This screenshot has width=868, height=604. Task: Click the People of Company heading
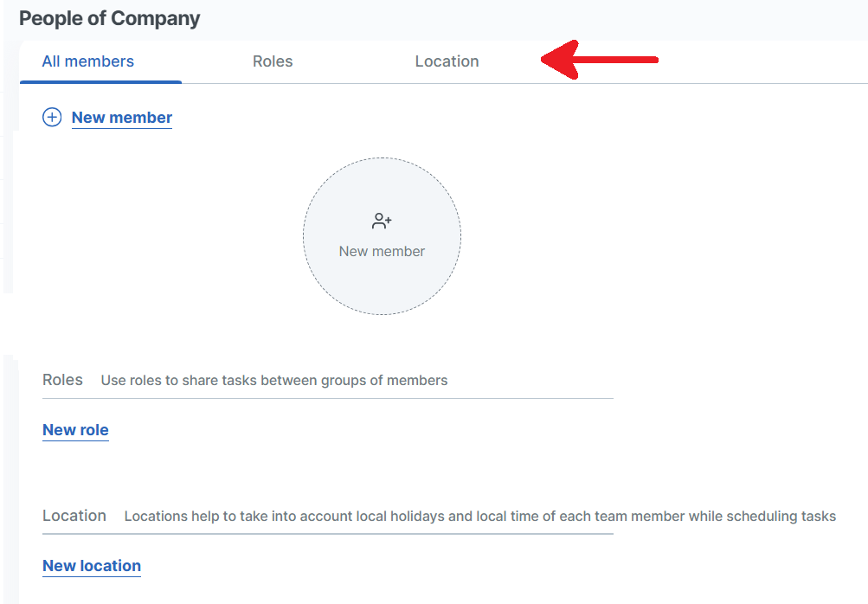click(110, 18)
